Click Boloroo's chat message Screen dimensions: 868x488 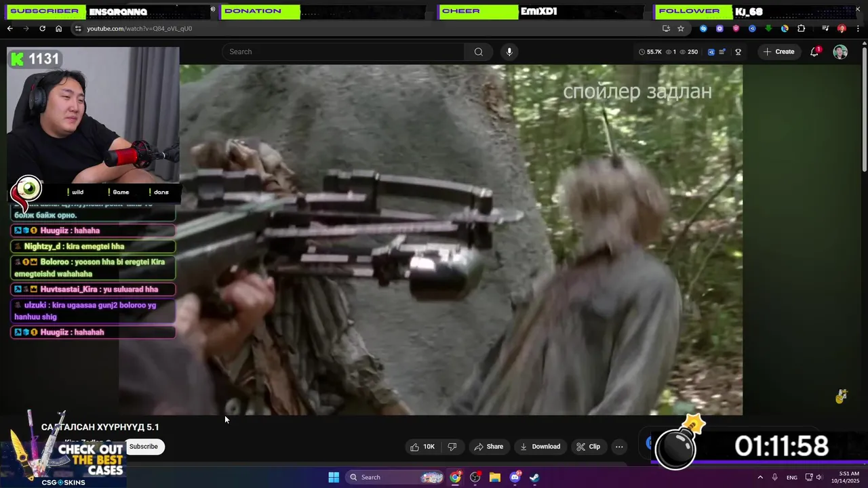point(94,268)
